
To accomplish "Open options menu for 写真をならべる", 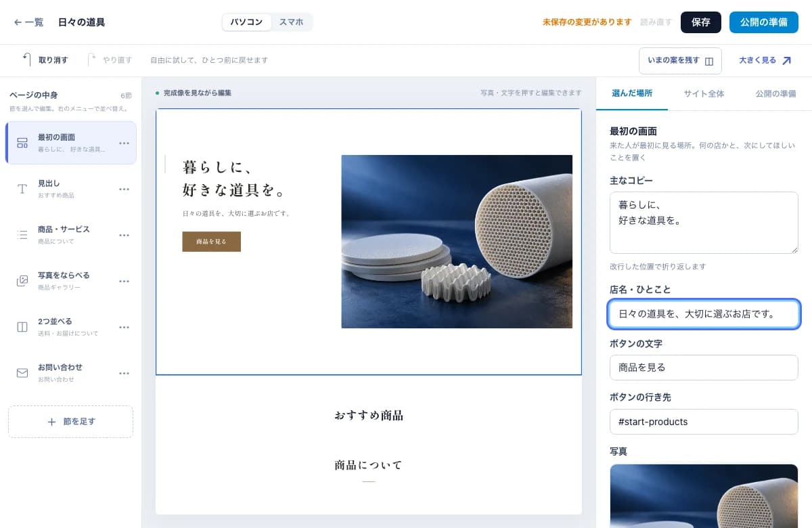I will 124,281.
